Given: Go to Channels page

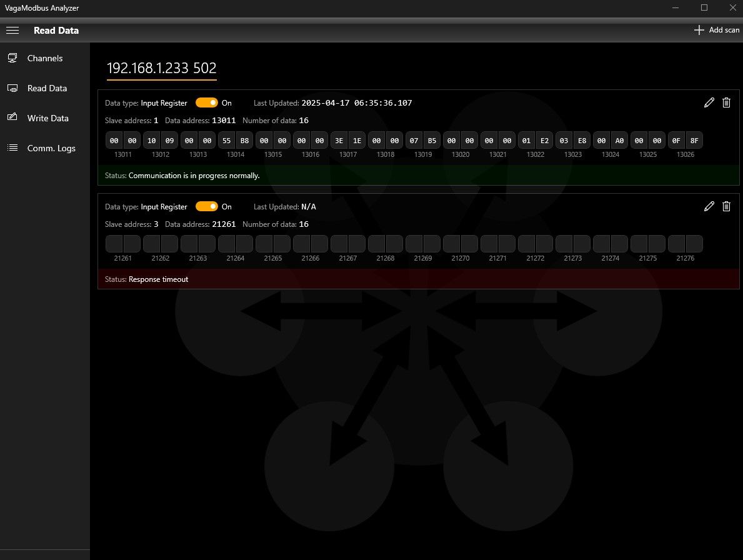Looking at the screenshot, I should pyautogui.click(x=45, y=58).
